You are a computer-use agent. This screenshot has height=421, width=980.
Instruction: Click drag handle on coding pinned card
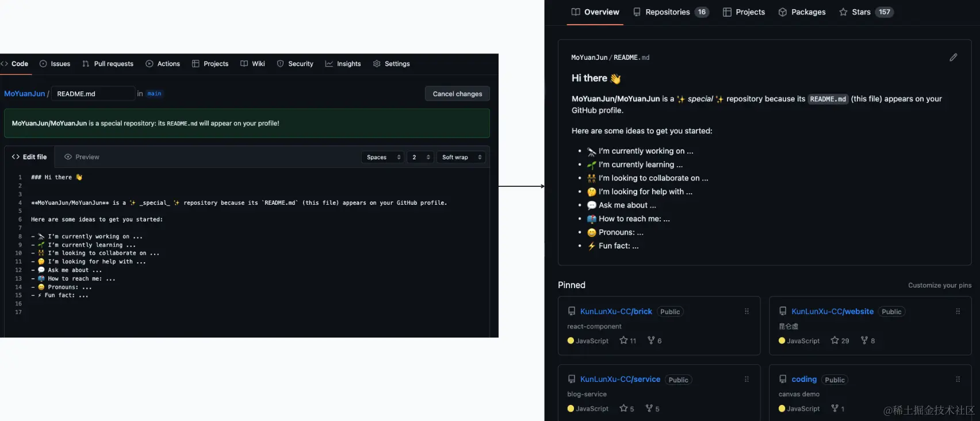click(x=958, y=380)
